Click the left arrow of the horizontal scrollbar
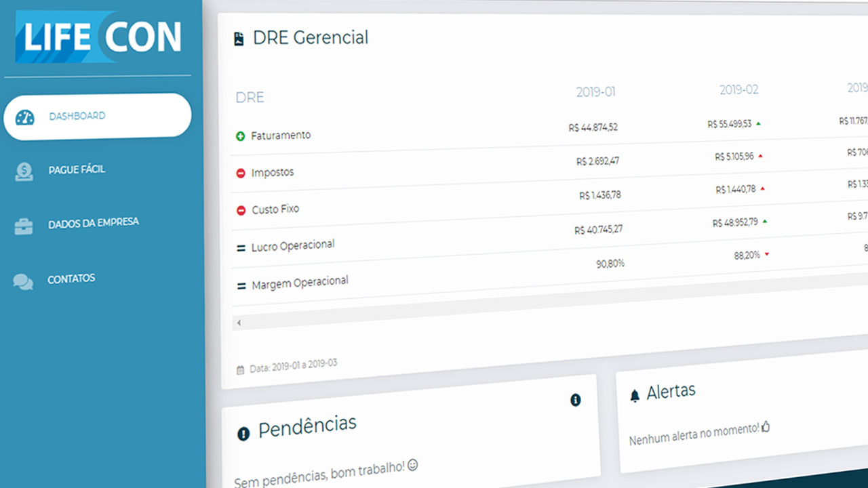The height and width of the screenshot is (488, 868). [x=239, y=323]
